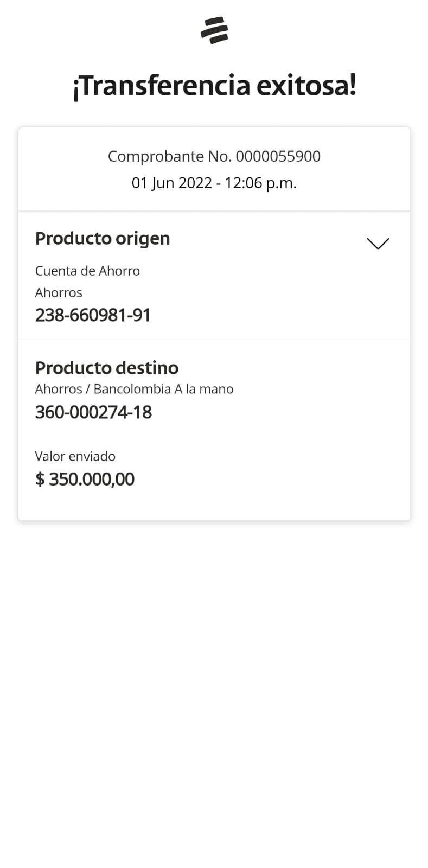Click the blank area below the receipt card
This screenshot has width=428, height=868.
pos(214,678)
